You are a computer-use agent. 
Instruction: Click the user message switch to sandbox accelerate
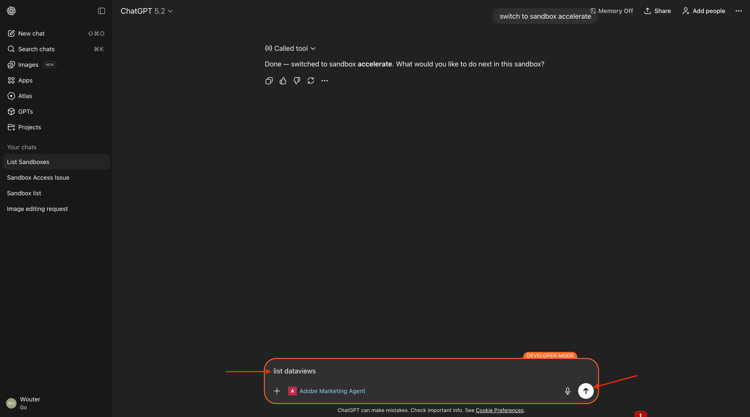[545, 16]
